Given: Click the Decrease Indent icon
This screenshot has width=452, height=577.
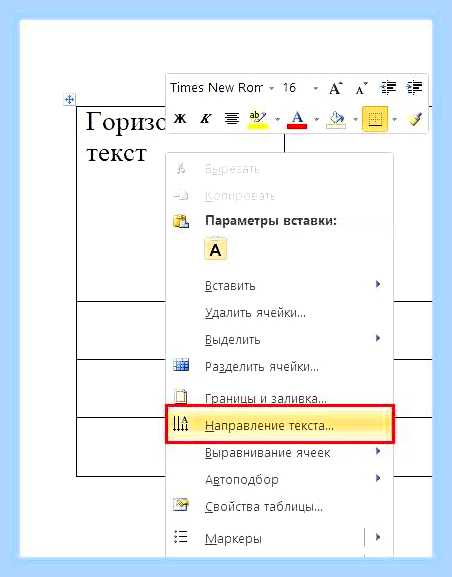Looking at the screenshot, I should point(388,88).
